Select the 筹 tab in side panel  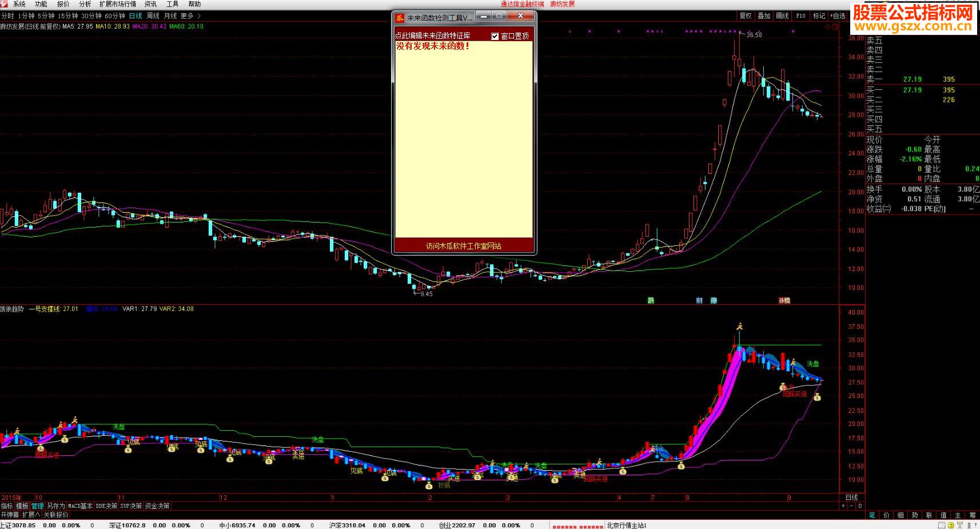pyautogui.click(x=973, y=515)
